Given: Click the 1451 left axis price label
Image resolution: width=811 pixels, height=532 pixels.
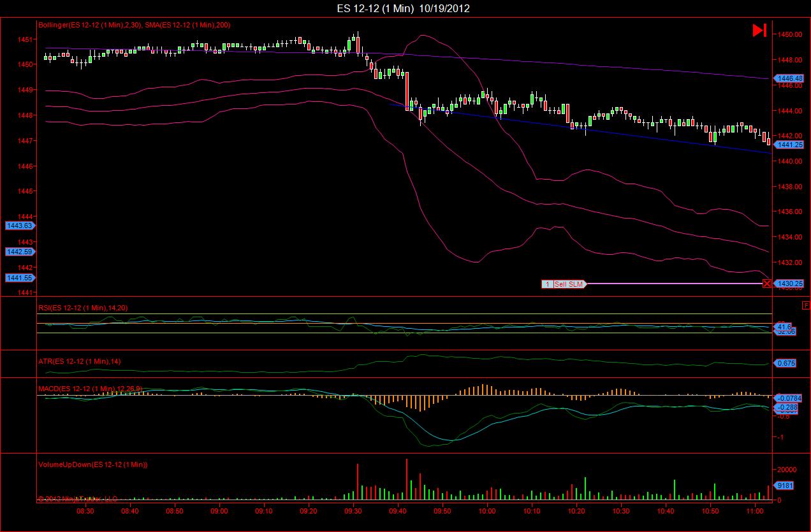Looking at the screenshot, I should pyautogui.click(x=25, y=39).
